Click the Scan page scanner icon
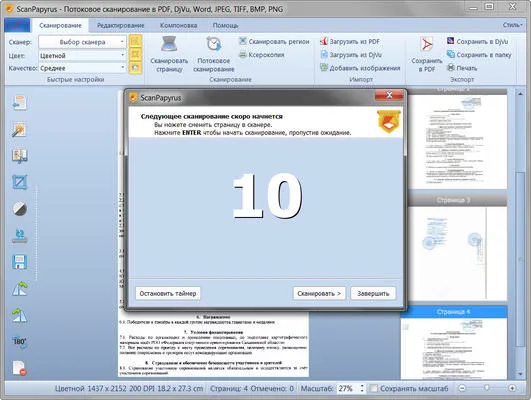Screen dimensions: 531x400 (169, 44)
